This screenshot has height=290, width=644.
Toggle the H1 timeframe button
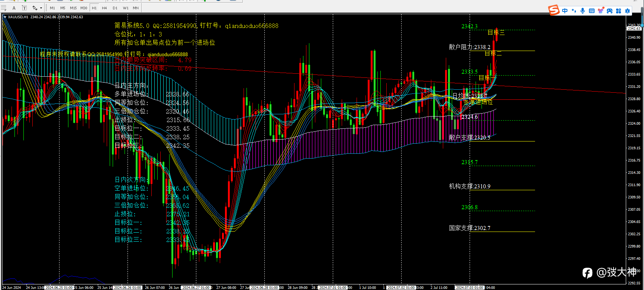click(94, 8)
